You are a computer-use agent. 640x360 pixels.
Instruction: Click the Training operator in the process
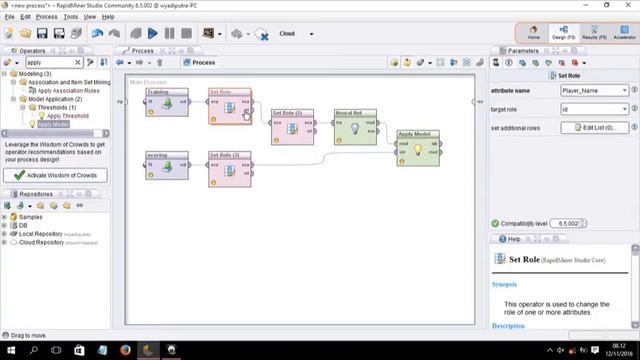pos(167,102)
